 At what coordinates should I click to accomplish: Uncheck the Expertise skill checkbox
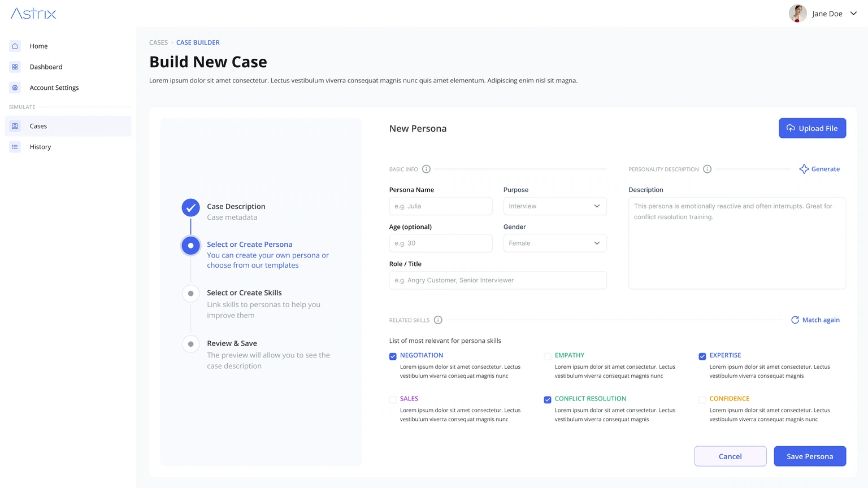click(702, 356)
